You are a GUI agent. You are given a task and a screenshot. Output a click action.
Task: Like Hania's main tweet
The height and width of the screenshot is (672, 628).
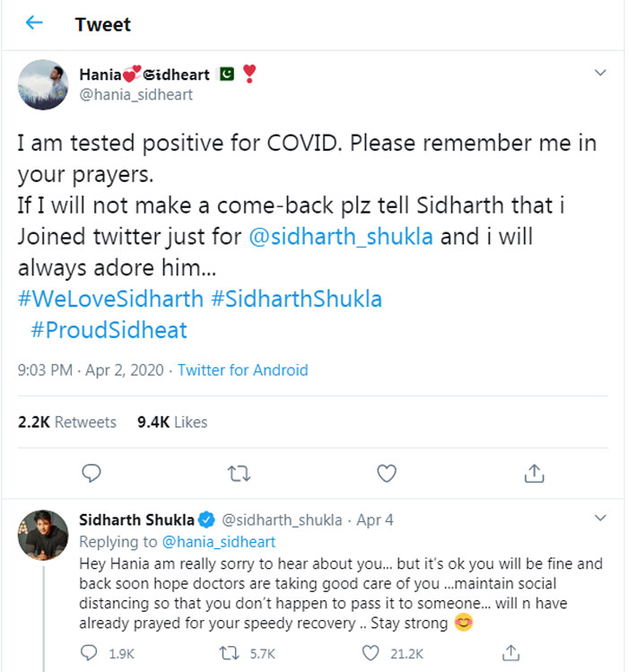click(x=387, y=472)
